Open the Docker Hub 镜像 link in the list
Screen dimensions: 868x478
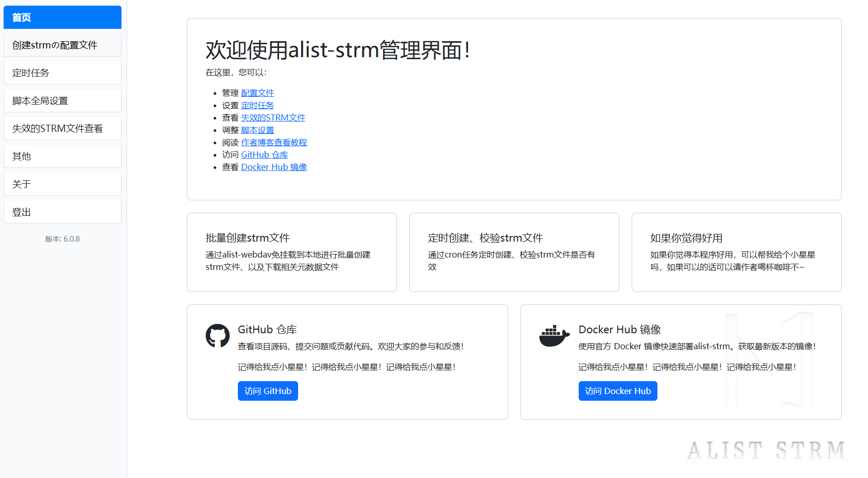point(274,167)
